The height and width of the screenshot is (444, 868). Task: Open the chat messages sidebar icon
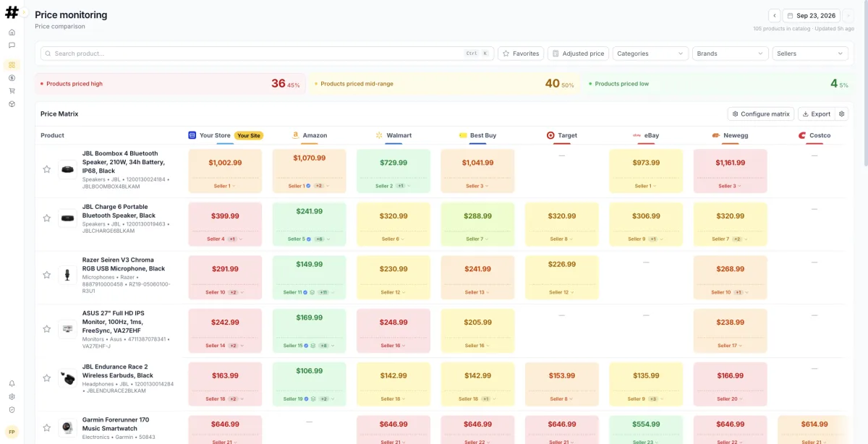[x=12, y=46]
